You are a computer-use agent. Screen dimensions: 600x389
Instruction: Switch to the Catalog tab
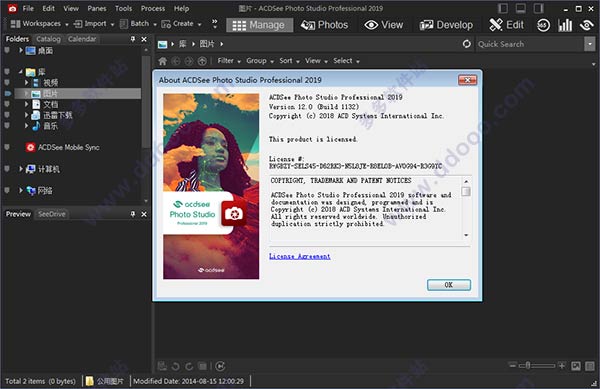48,39
